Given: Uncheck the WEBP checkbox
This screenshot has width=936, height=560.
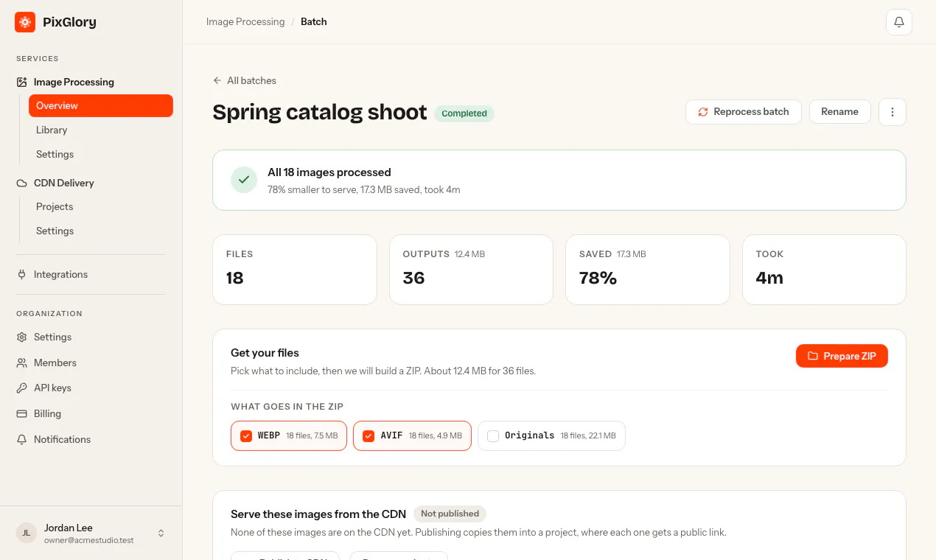Looking at the screenshot, I should 246,435.
